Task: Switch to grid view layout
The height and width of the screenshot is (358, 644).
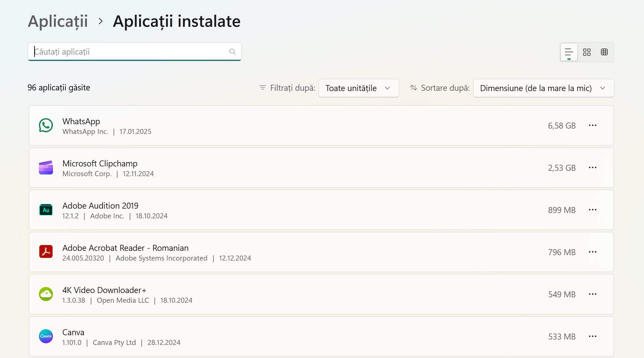Action: (x=587, y=52)
